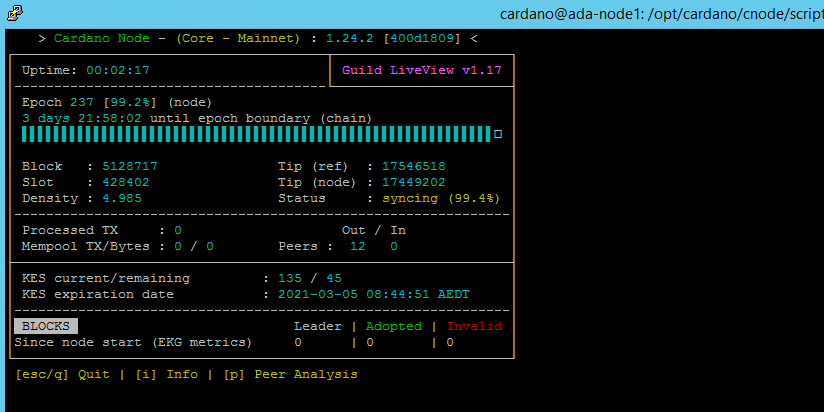824x412 pixels.
Task: Click the version number 1.24.2
Action: [x=350, y=38]
